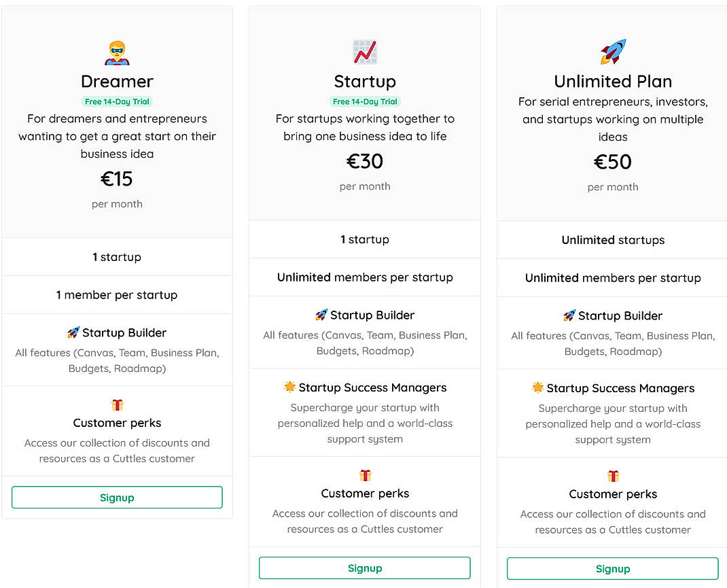Click the superhero icon on the Dreamer plan
Screen dimensions: 727x588
click(117, 52)
